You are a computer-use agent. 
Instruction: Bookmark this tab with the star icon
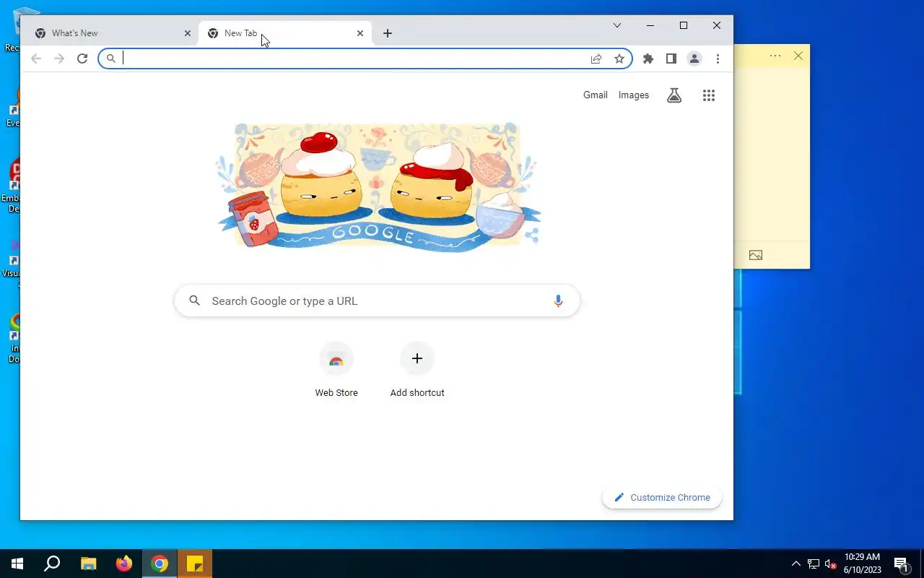(619, 59)
